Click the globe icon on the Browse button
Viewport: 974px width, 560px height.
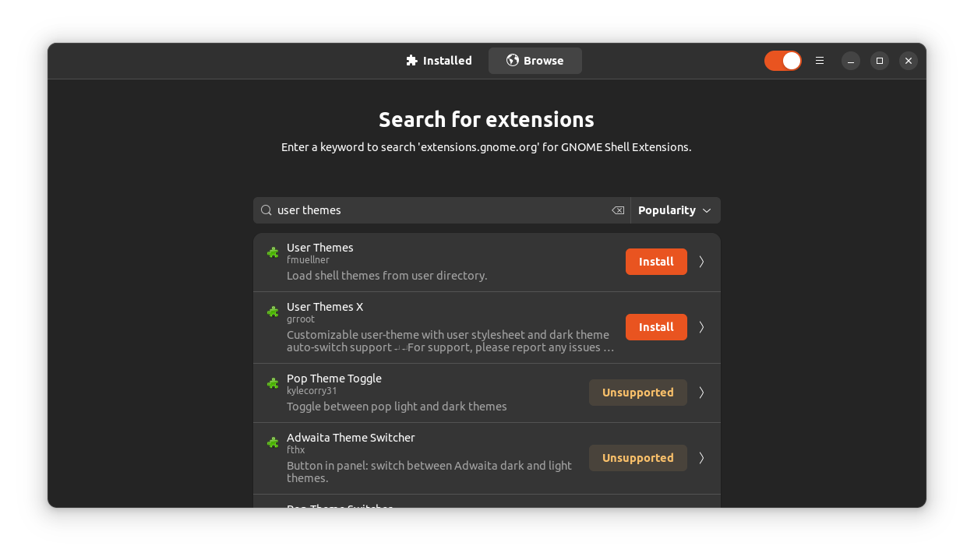(x=512, y=60)
